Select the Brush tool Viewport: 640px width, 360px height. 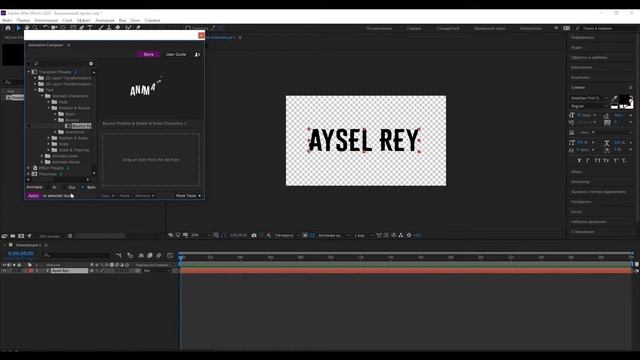click(x=101, y=28)
